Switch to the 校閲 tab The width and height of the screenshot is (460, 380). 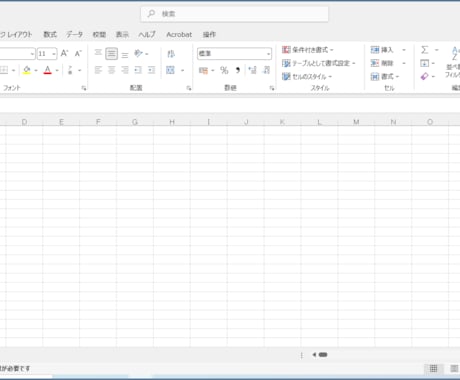(99, 34)
